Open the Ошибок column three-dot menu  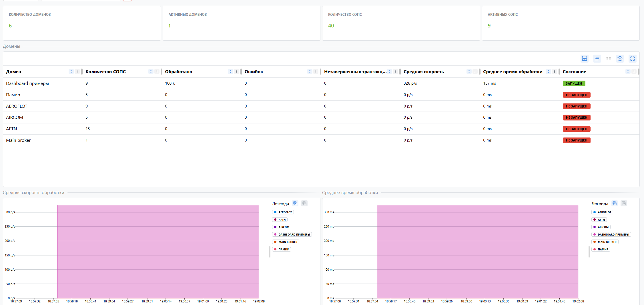click(x=316, y=71)
